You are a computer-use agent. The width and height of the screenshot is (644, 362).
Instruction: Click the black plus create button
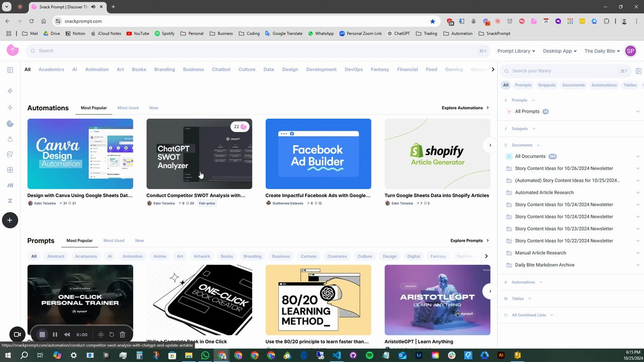pos(10,220)
